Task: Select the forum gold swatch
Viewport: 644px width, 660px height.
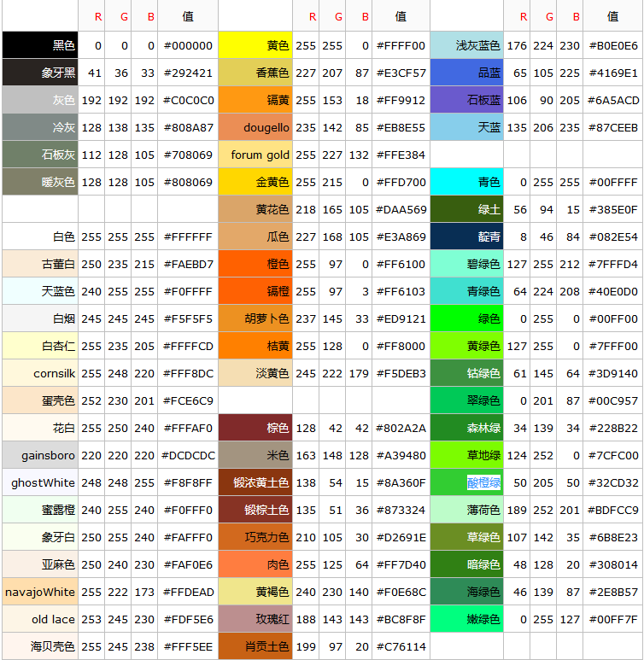Action: click(x=255, y=155)
